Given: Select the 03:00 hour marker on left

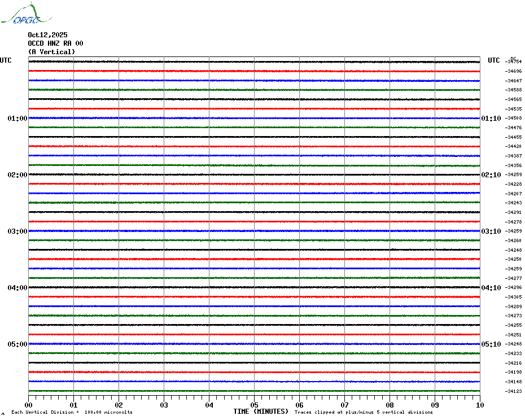Looking at the screenshot, I should (x=17, y=231).
